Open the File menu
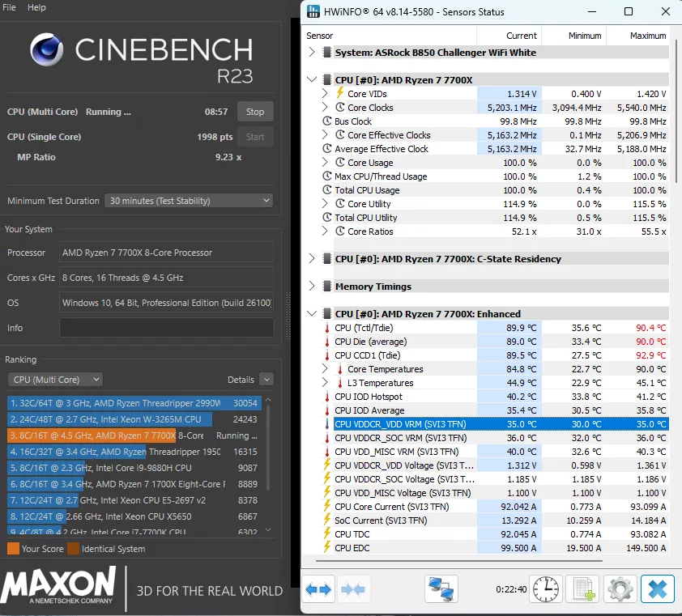 [9, 7]
